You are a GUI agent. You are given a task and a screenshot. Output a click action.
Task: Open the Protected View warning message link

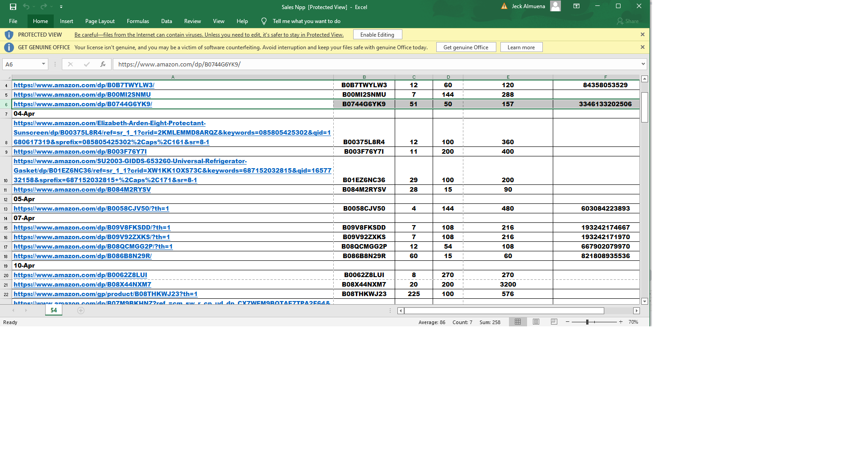tap(209, 35)
